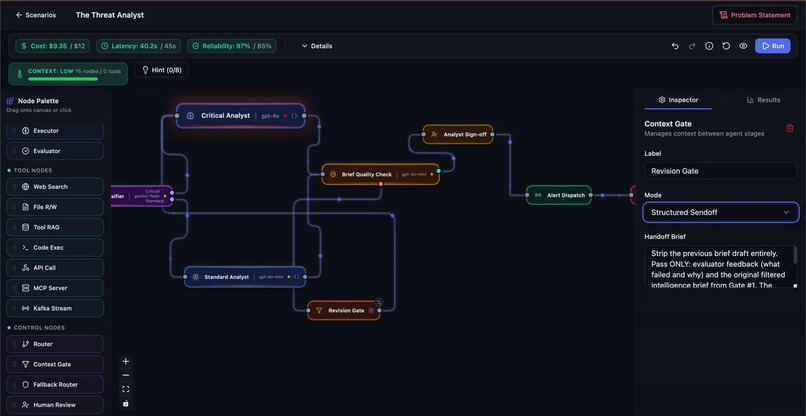Viewport: 806px width, 416px height.
Task: Click the Cost $9.35 budget indicator
Action: tap(52, 46)
